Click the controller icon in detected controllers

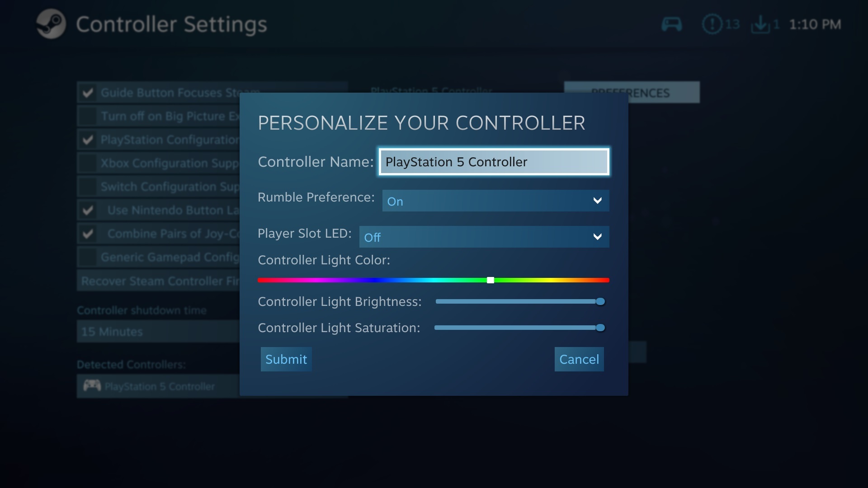point(92,386)
